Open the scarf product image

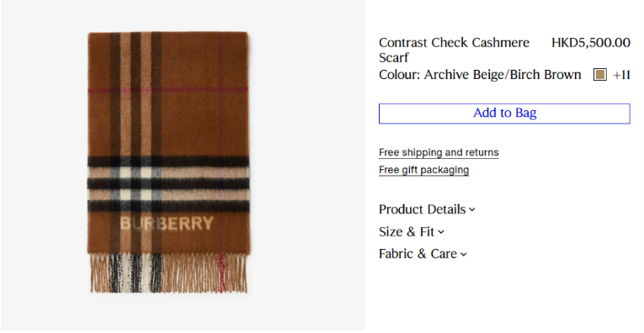click(x=168, y=162)
